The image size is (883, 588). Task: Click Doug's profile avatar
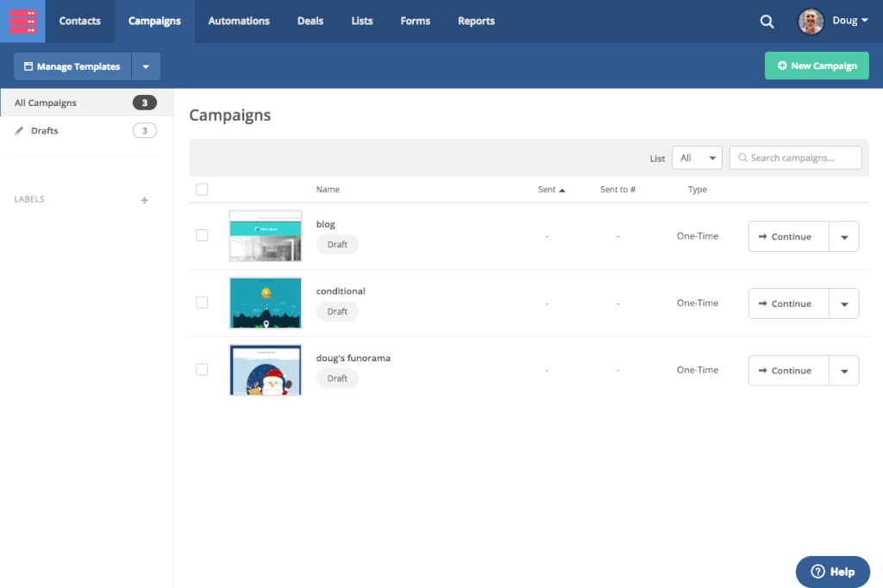click(x=811, y=22)
